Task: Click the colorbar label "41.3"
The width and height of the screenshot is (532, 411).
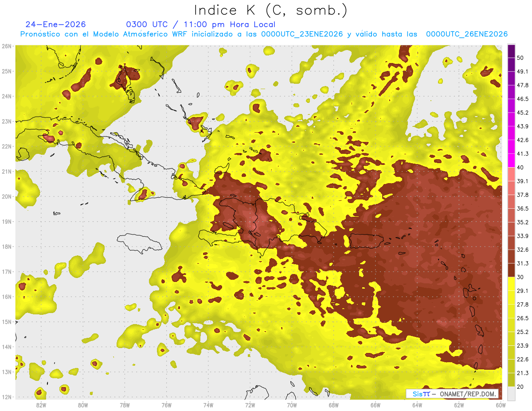Action: (523, 154)
